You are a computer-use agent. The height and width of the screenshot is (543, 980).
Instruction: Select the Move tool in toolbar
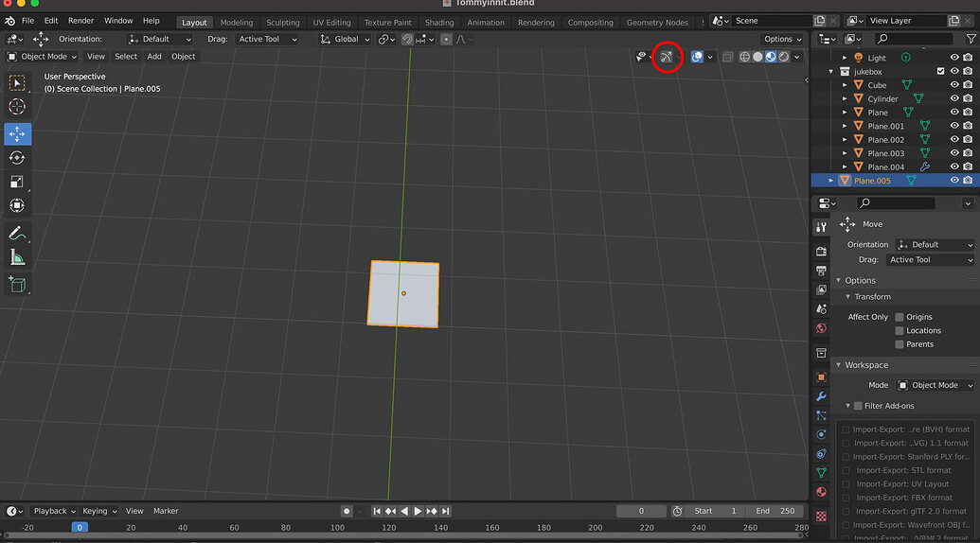pyautogui.click(x=17, y=133)
